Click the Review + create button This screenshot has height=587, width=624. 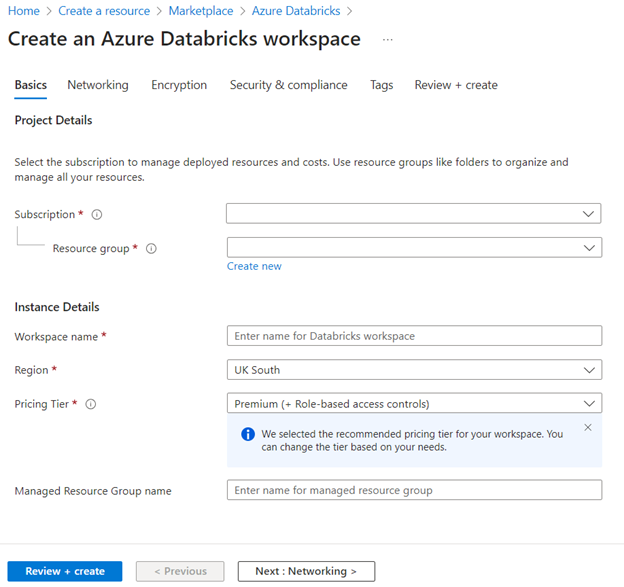[x=65, y=571]
